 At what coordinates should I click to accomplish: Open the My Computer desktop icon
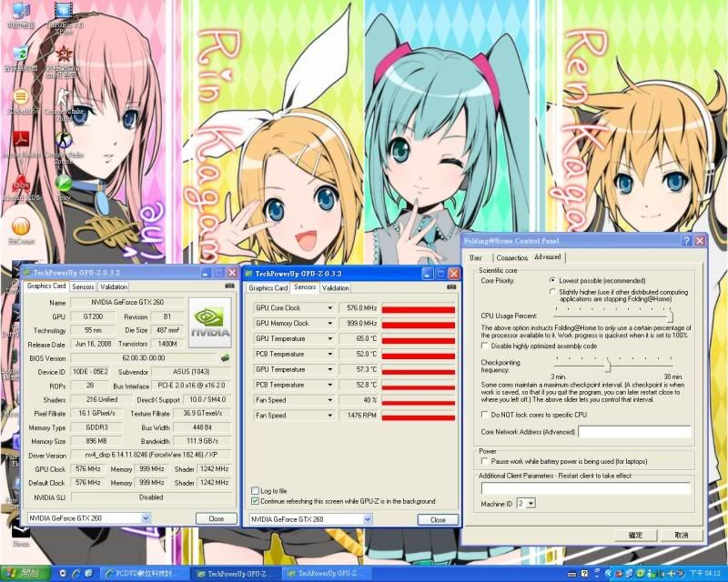[x=20, y=11]
